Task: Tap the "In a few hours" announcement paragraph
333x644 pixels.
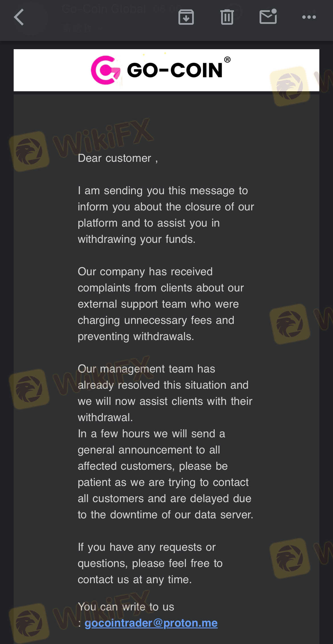Action: click(165, 474)
